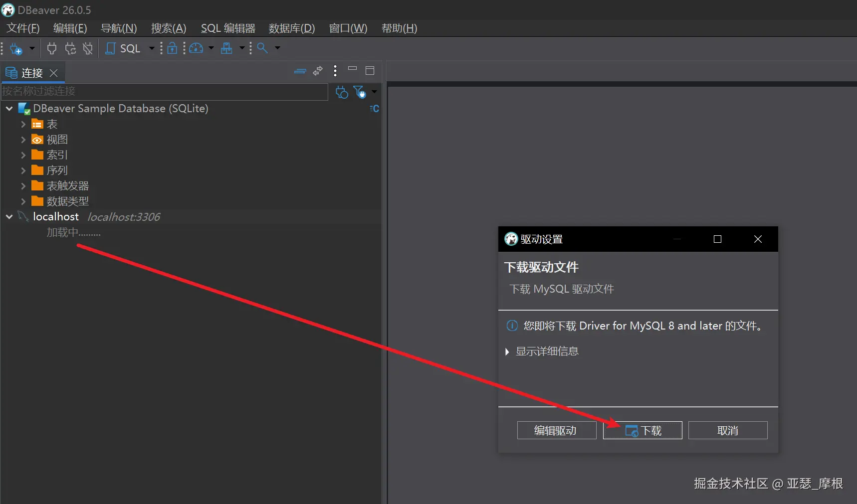Viewport: 857px width, 504px height.
Task: Expand the 表 folder
Action: [23, 124]
